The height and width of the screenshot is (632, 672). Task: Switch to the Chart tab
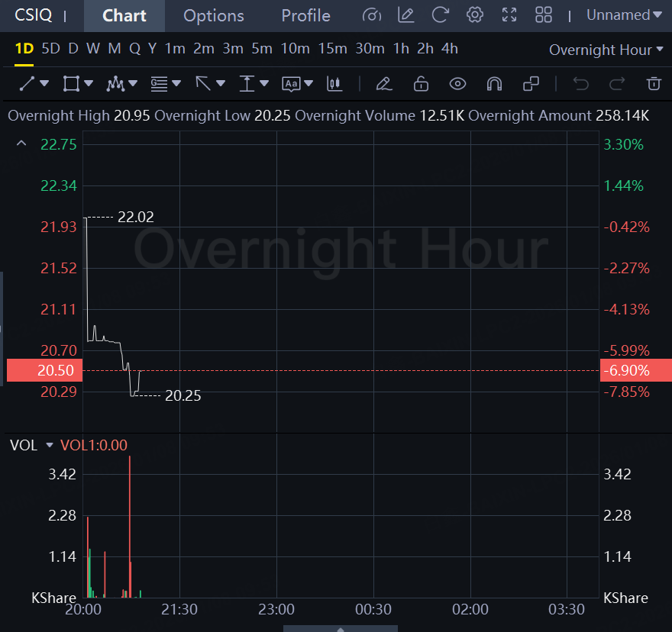tap(124, 16)
